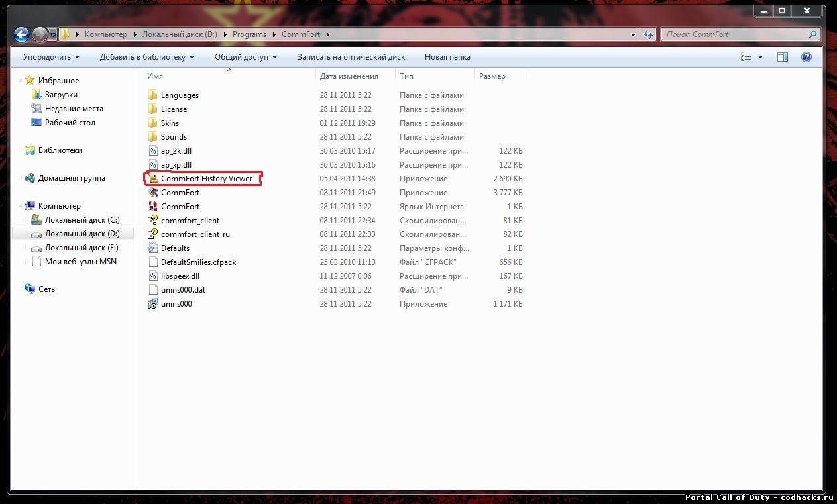Select the DefaultSmilies.cfpack file icon
837x504 pixels.
(153, 262)
